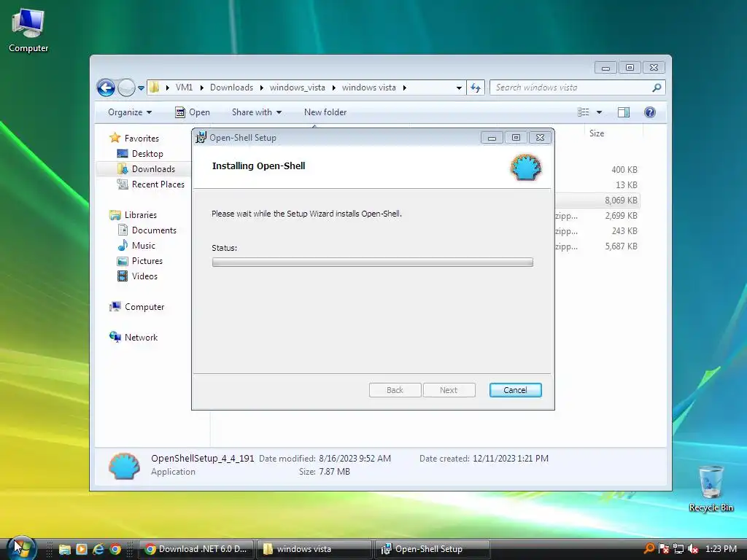This screenshot has width=747, height=560.
Task: Open the Organize menu
Action: point(130,112)
